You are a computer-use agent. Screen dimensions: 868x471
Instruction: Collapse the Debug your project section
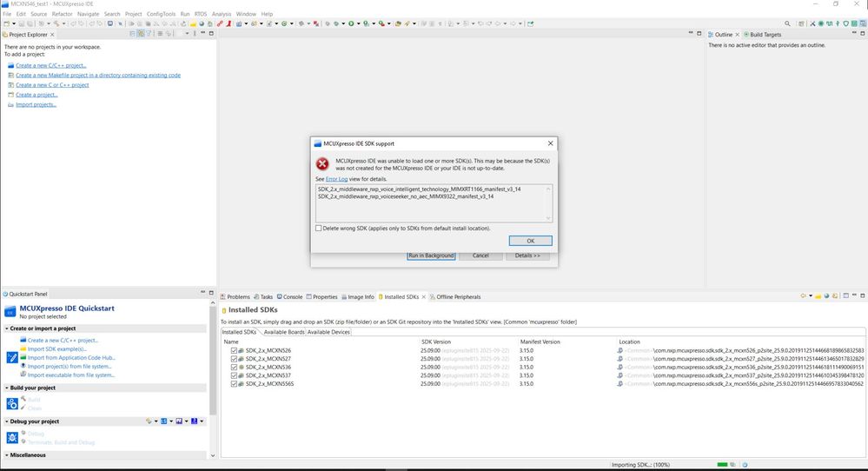pos(7,421)
